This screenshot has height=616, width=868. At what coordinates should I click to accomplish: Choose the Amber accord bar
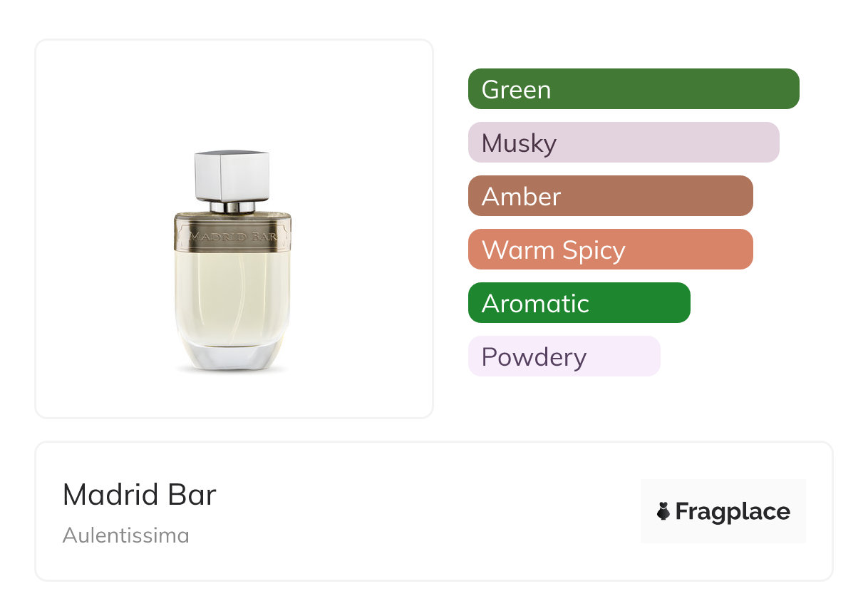[610, 196]
